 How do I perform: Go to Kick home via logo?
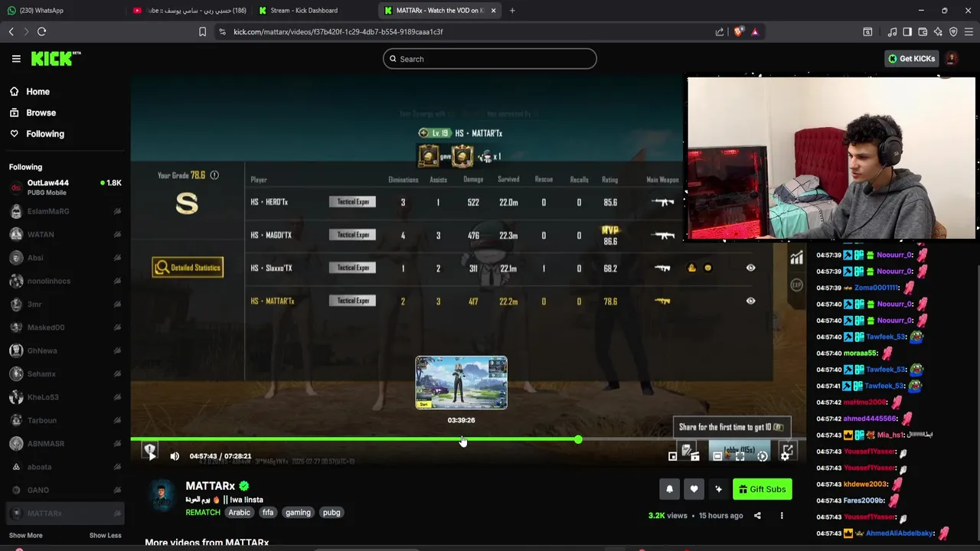point(55,58)
